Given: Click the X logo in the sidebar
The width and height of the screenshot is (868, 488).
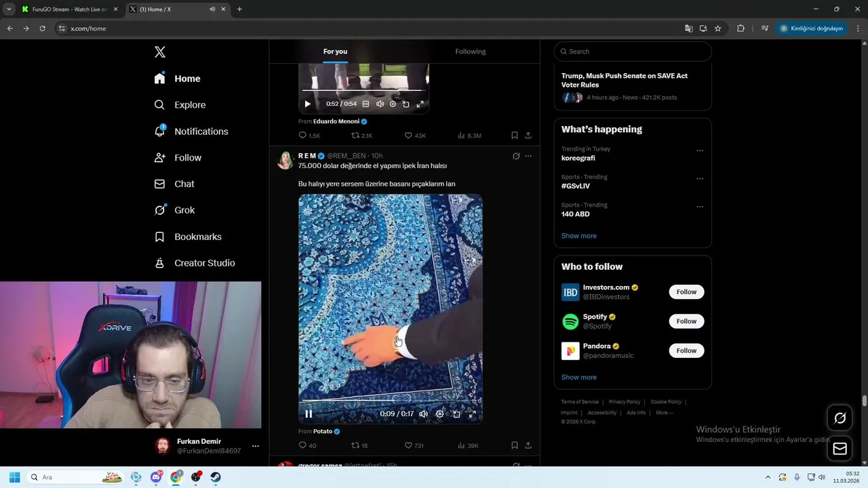Looking at the screenshot, I should pyautogui.click(x=160, y=52).
